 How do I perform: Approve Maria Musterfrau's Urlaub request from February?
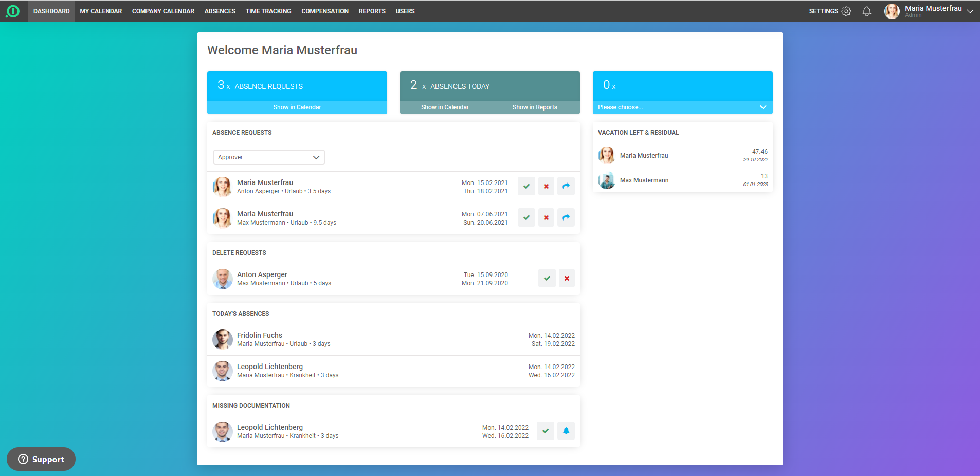pos(526,186)
